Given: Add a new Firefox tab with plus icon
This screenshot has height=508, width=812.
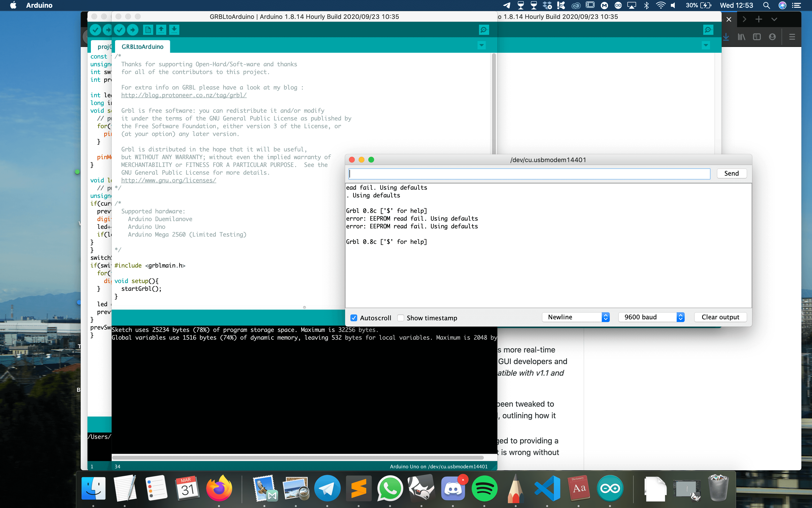Looking at the screenshot, I should tap(759, 19).
